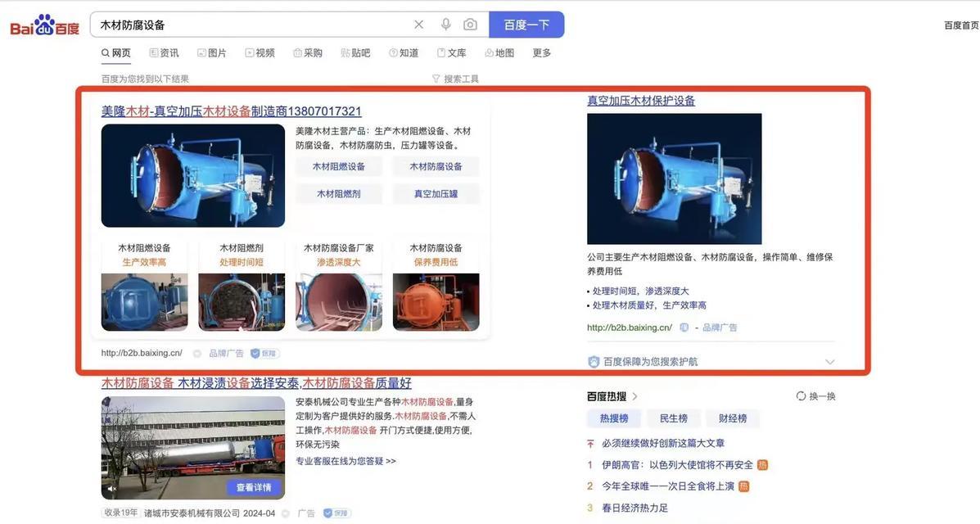Clear the search box with the X icon
The width and height of the screenshot is (980, 524).
[418, 25]
